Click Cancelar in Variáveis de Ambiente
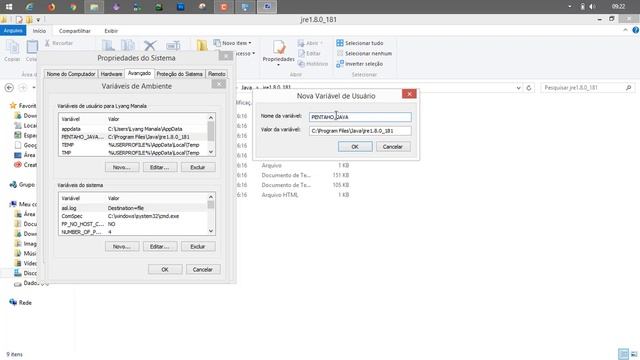This screenshot has height=360, width=640. (x=203, y=269)
